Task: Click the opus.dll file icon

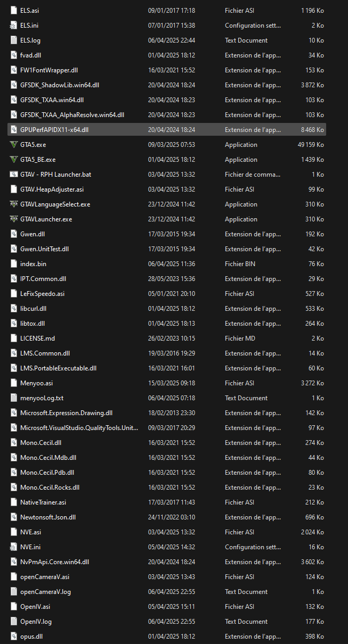Action: 14,636
